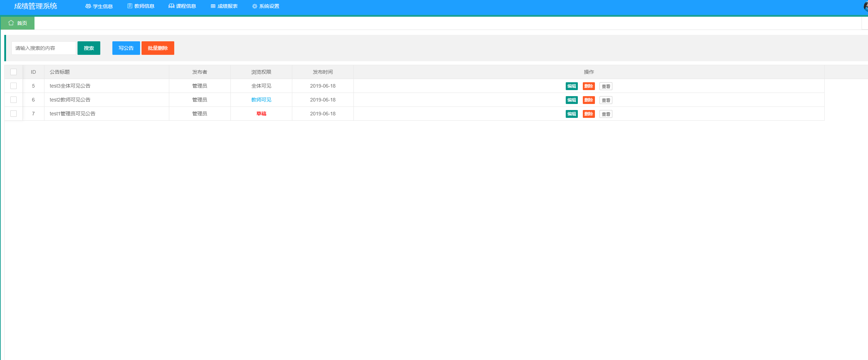This screenshot has width=868, height=360.
Task: Click the 写公告 button
Action: point(126,48)
